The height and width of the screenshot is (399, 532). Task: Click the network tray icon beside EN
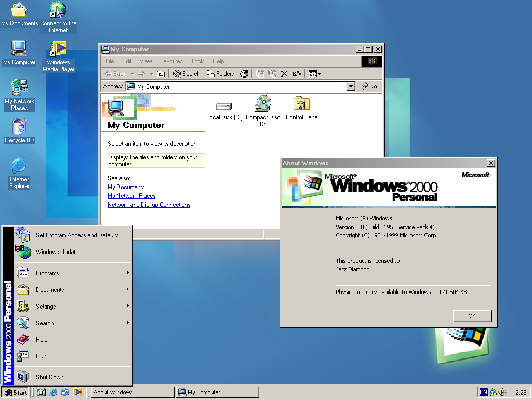point(493,393)
